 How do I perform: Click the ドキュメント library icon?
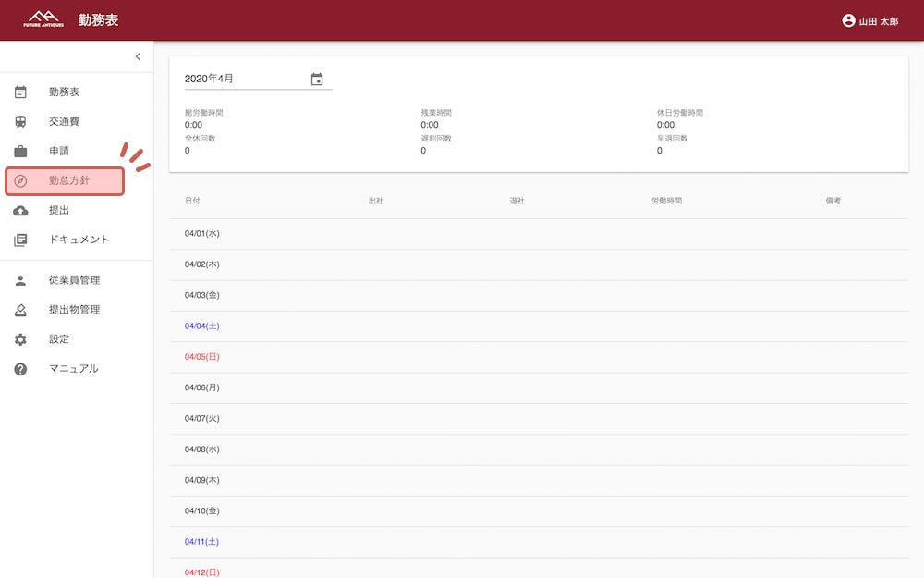(x=20, y=240)
